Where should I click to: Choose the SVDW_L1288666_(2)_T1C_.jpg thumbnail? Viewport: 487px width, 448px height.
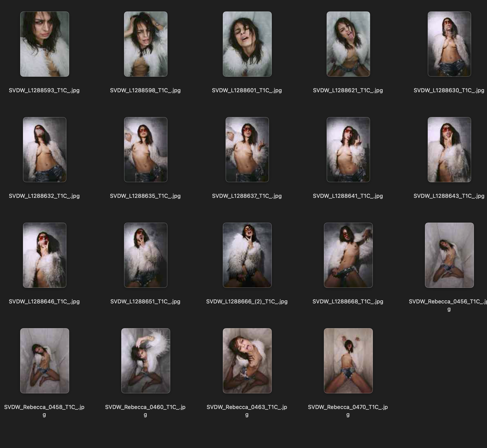[247, 255]
